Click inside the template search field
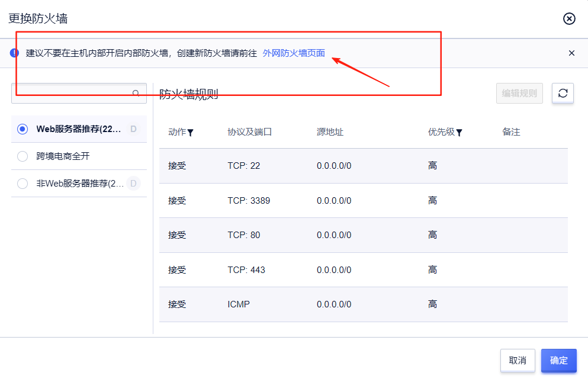This screenshot has width=588, height=382. point(71,94)
